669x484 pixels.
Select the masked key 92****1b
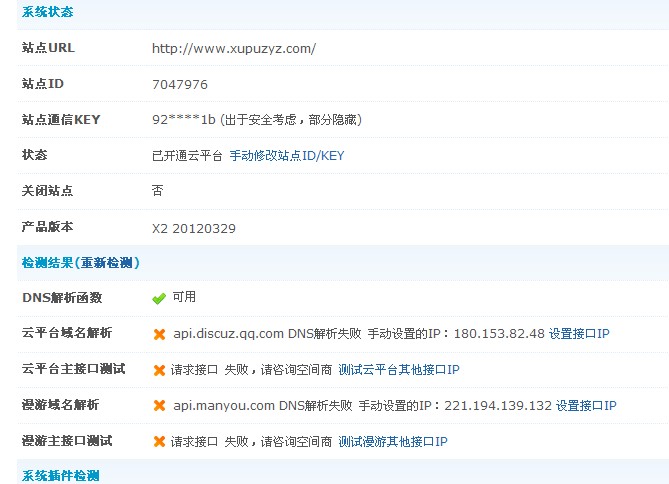point(183,120)
